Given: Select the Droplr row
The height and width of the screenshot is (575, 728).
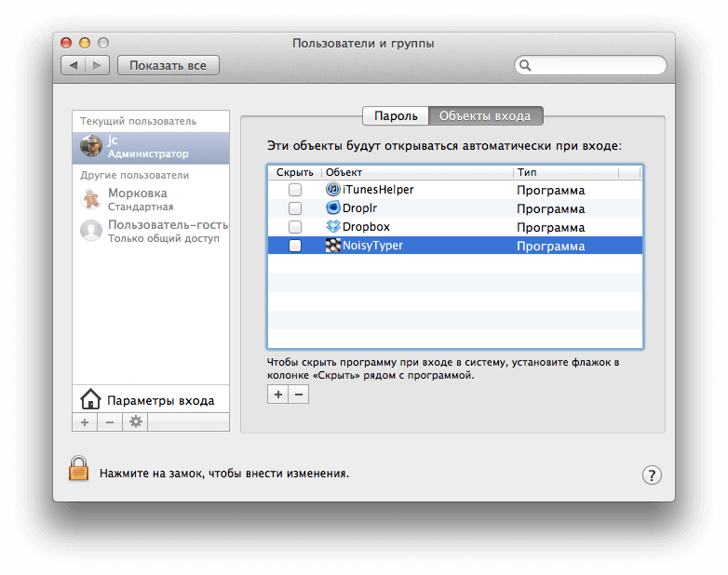Looking at the screenshot, I should [455, 208].
